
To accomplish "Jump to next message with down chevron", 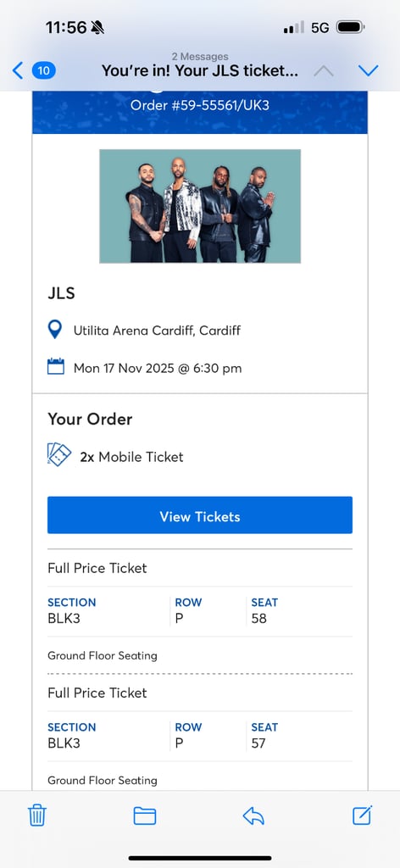I will coord(368,70).
